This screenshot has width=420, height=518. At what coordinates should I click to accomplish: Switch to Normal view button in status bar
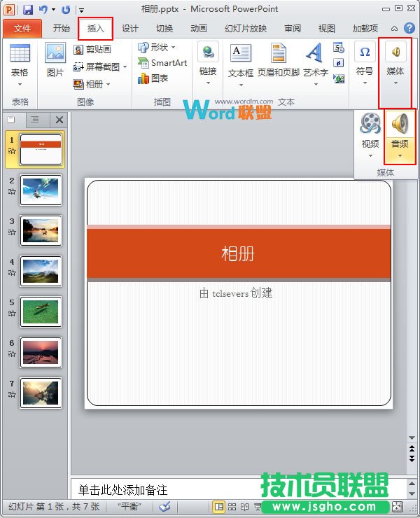pos(219,507)
